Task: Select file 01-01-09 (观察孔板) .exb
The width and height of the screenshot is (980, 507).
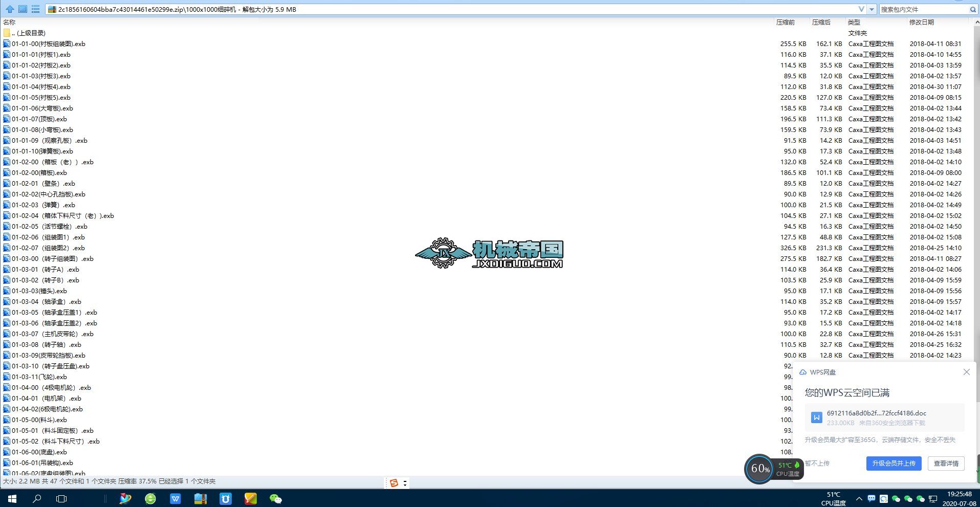Action: click(x=50, y=140)
